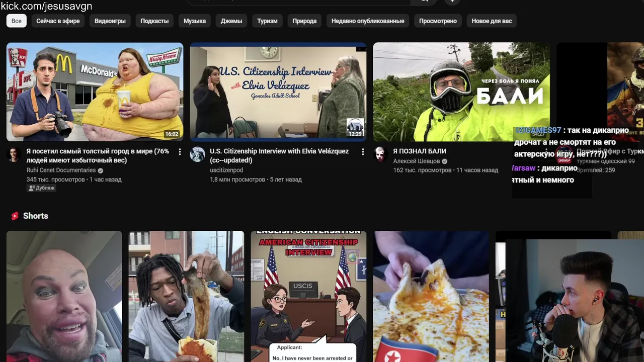Image resolution: width=644 pixels, height=362 pixels.
Task: Click verified badge next to Алексей Шевцов
Action: pos(444,161)
